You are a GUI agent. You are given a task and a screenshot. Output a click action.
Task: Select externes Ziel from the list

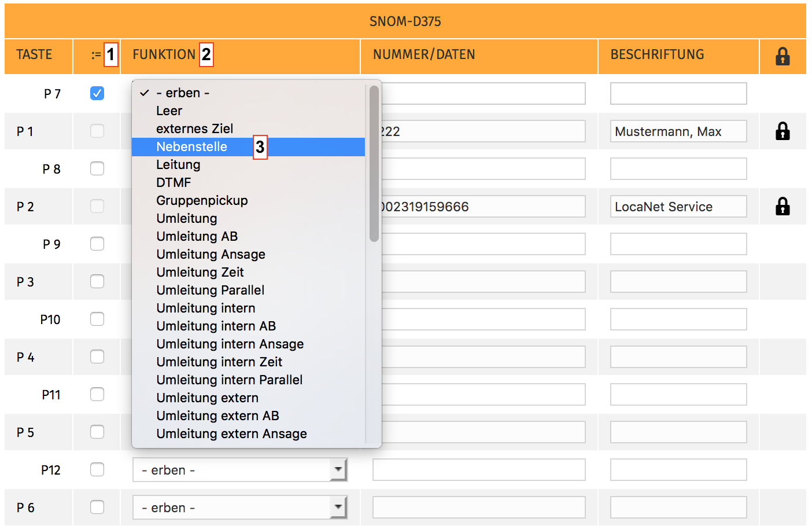click(194, 129)
